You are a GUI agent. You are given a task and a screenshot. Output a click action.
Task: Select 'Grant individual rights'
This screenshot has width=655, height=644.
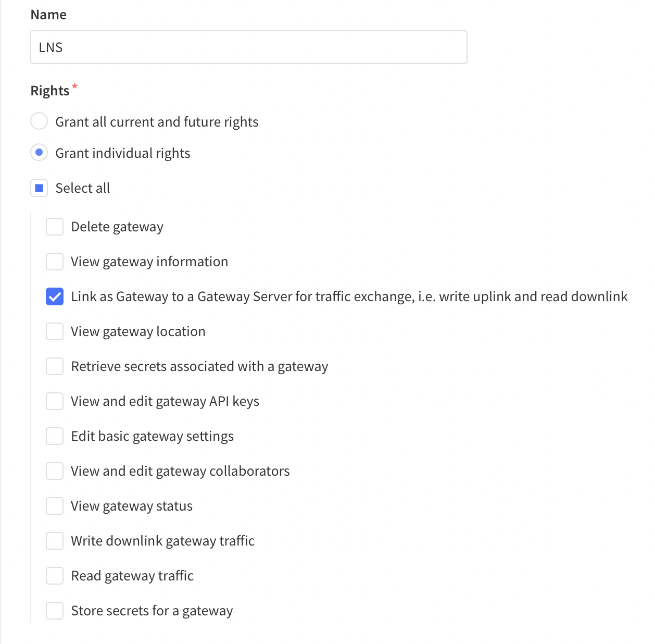(x=39, y=153)
